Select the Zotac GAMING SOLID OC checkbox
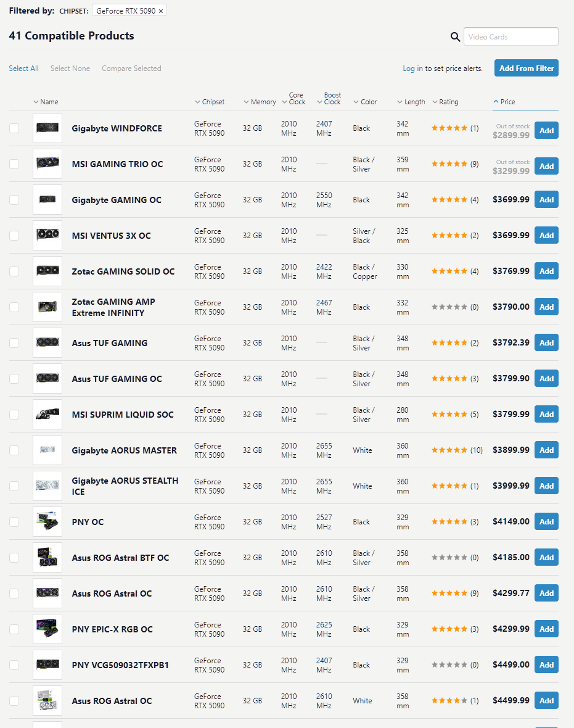Screen dimensions: 574x728 pyautogui.click(x=14, y=271)
